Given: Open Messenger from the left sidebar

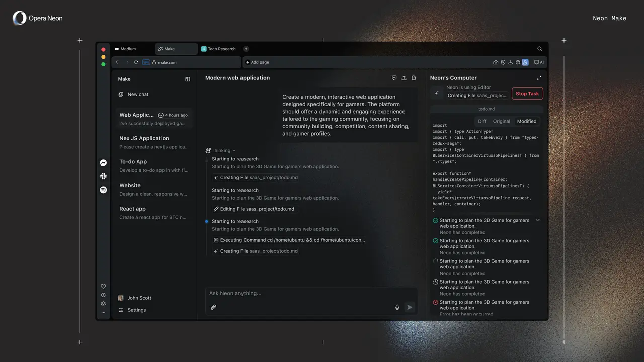Looking at the screenshot, I should (x=103, y=162).
